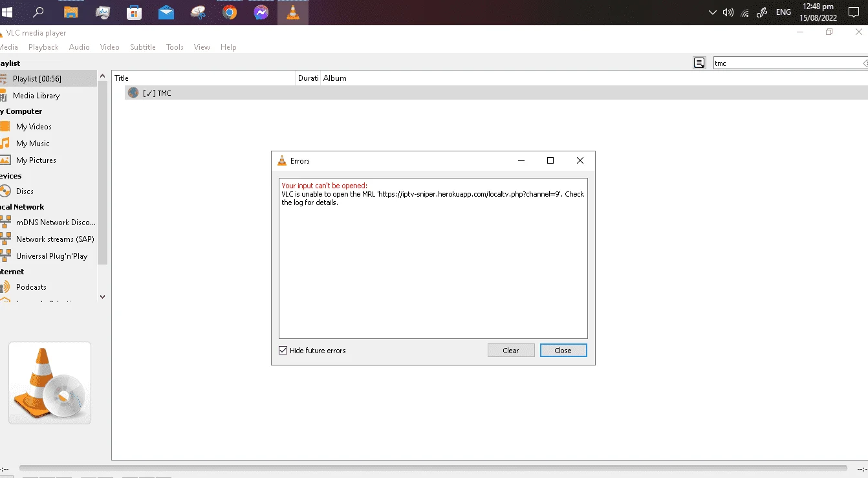Clear the playlist search field icon
868x478 pixels.
tap(865, 63)
